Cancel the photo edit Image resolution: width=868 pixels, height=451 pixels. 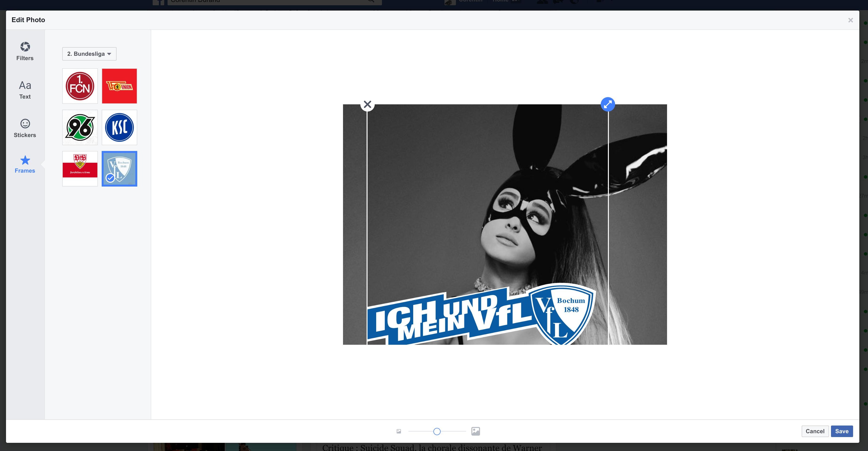click(x=815, y=431)
